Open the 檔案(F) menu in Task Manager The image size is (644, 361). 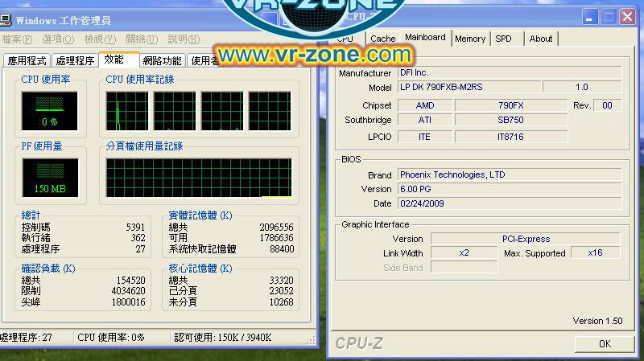click(x=17, y=39)
